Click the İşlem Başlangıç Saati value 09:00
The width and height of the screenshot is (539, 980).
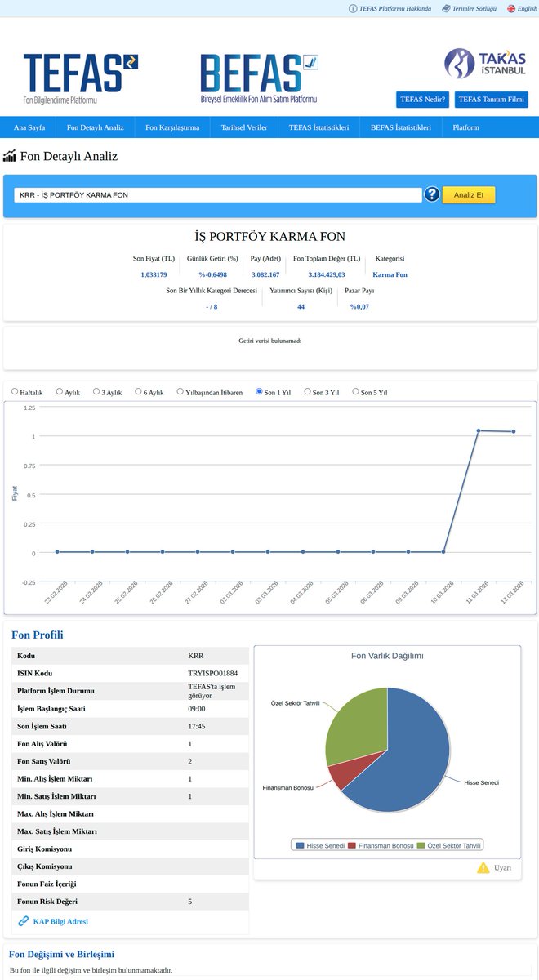tap(196, 708)
